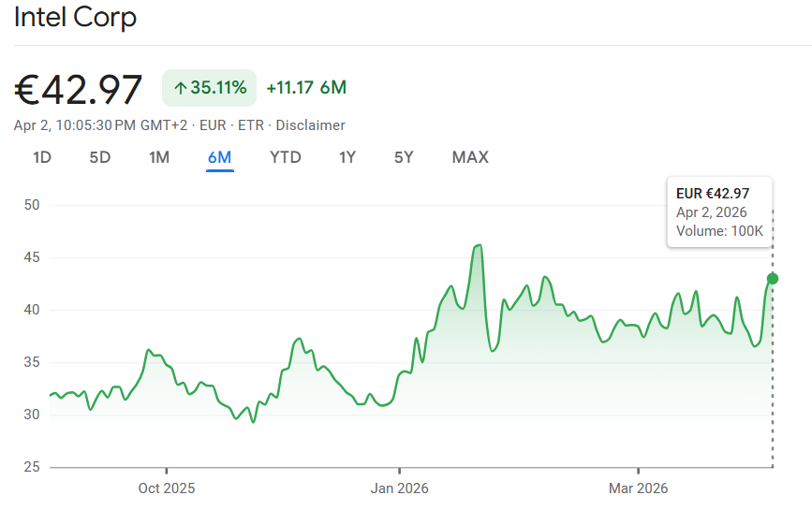The height and width of the screenshot is (510, 812).
Task: Click the 50 y-axis label
Action: click(32, 205)
